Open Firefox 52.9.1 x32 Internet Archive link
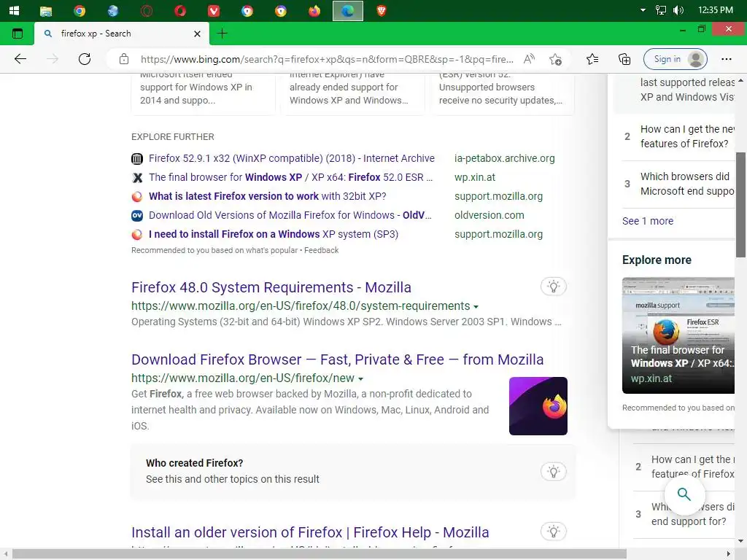Viewport: 747px width, 560px height. point(292,158)
